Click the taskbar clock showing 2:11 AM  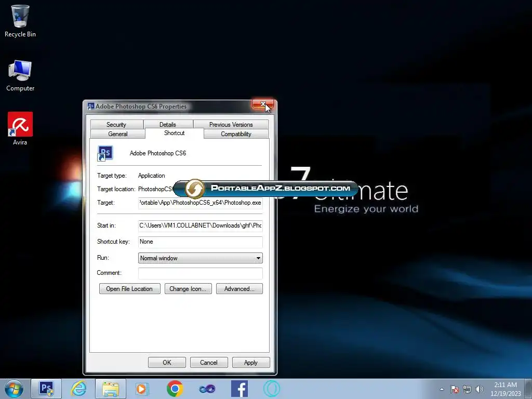506,389
